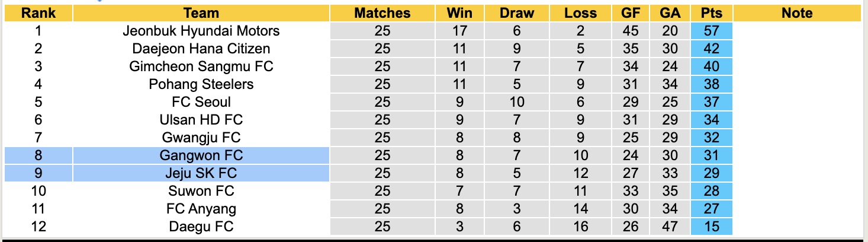Click the Rank column header
Image resolution: width=868 pixels, height=242 pixels.
(38, 13)
